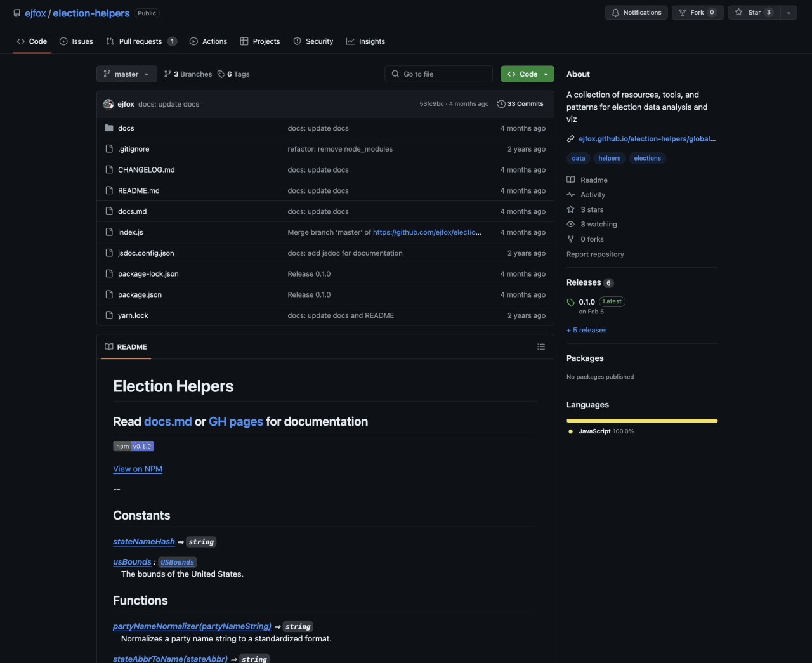Expand the master branch dropdown
Screen dimensions: 812x663
pos(127,74)
